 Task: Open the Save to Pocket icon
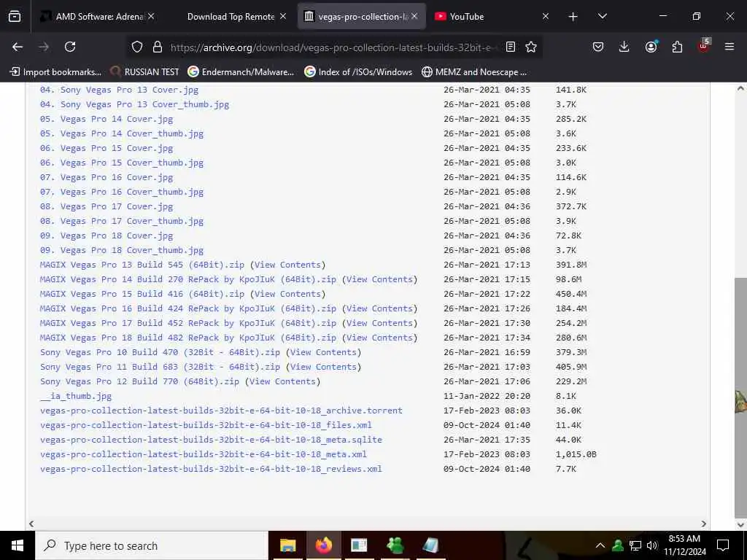coord(598,47)
